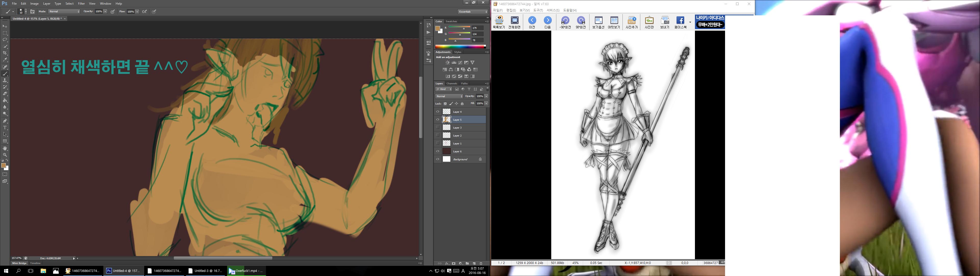Select the Brush tool in toolbar
The image size is (980, 276).
tap(5, 74)
